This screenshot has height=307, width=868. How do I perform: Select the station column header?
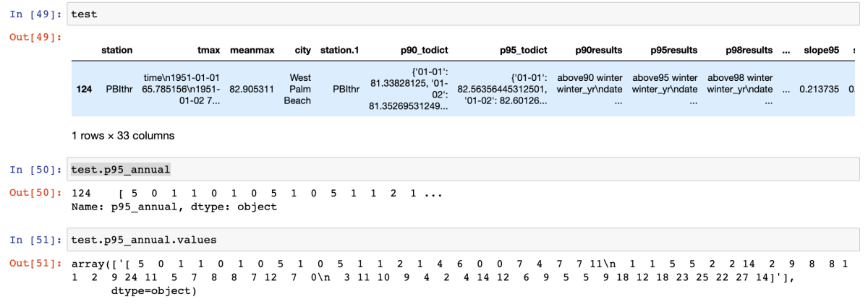(116, 51)
